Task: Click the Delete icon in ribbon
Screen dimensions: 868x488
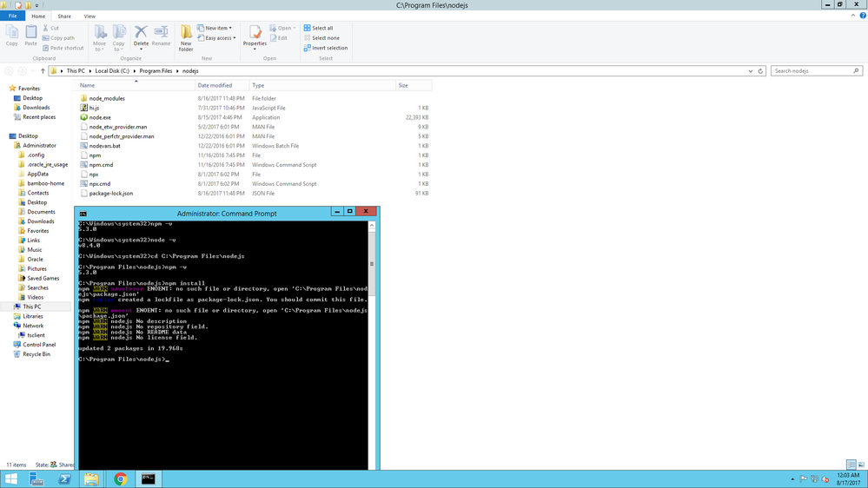Action: [141, 36]
